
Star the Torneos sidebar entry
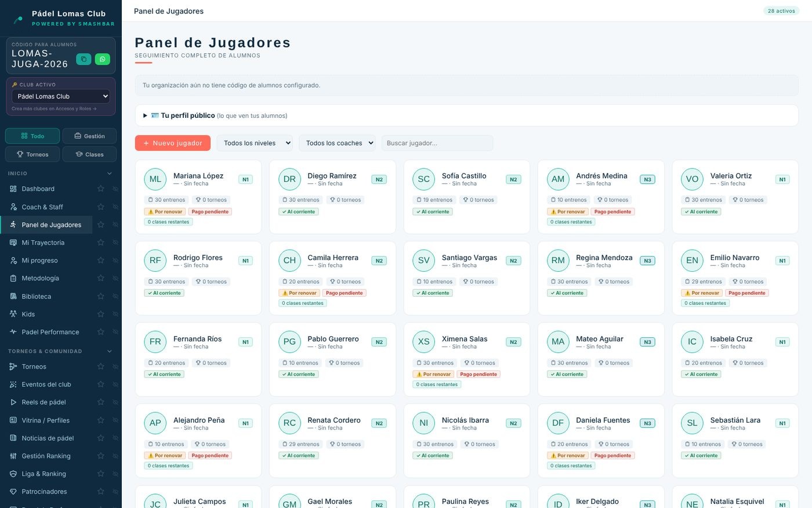point(100,366)
